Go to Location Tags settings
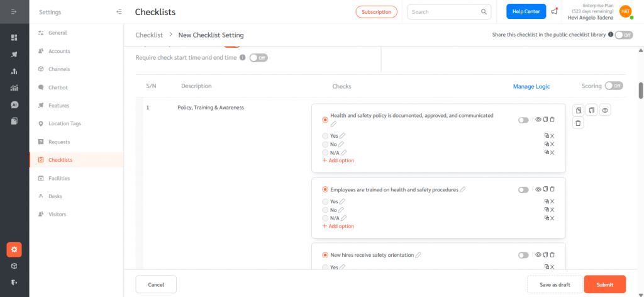This screenshot has width=644, height=297. 65,123
